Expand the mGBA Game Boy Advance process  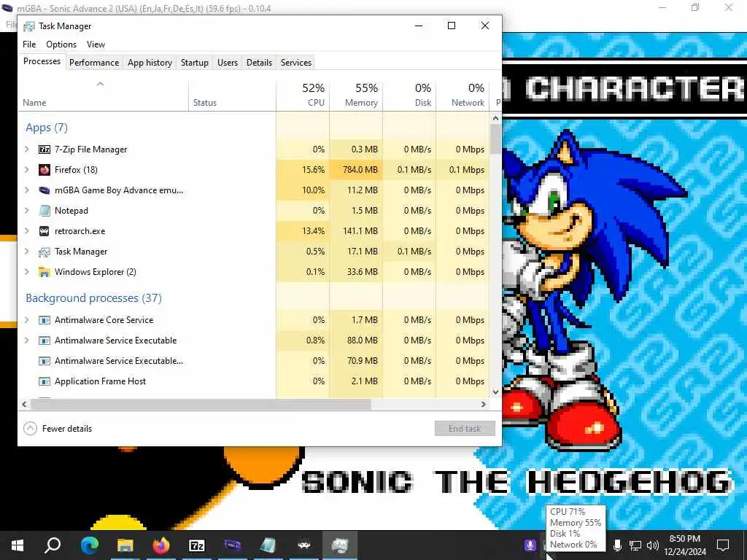click(x=27, y=190)
